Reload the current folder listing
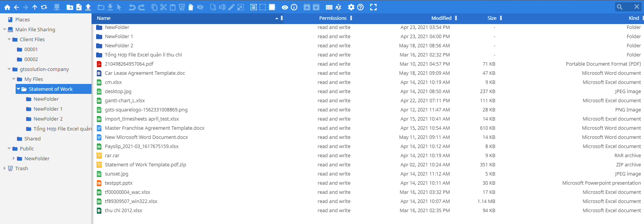This screenshot has height=224, width=644. click(x=44, y=7)
